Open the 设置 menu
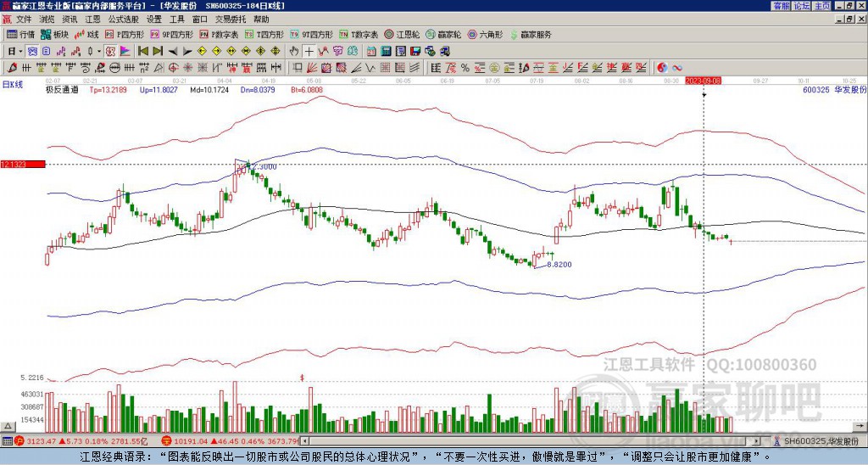 click(154, 20)
